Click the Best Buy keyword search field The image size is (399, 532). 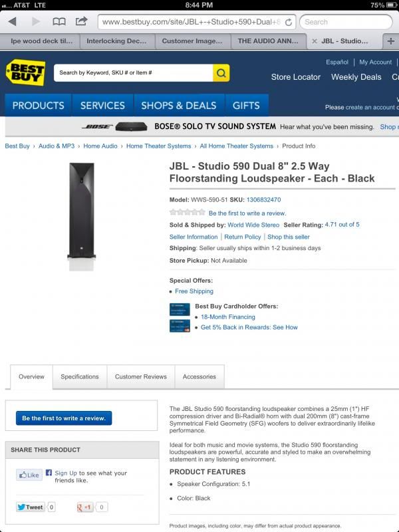[x=134, y=72]
